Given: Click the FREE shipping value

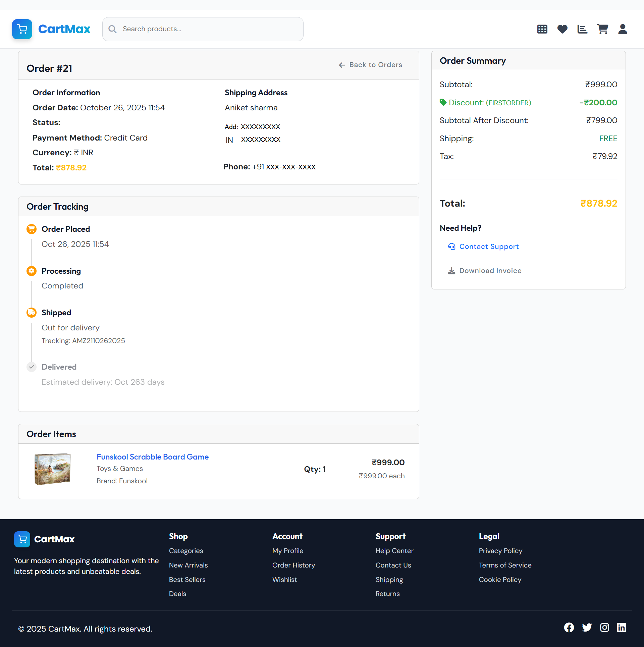Looking at the screenshot, I should (608, 139).
